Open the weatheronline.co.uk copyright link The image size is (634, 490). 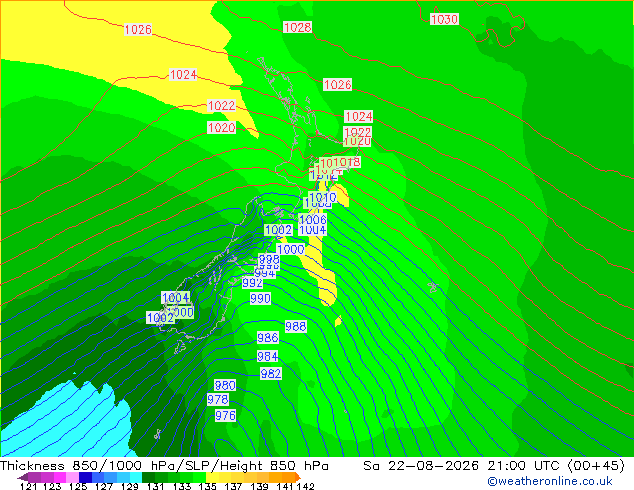549,481
